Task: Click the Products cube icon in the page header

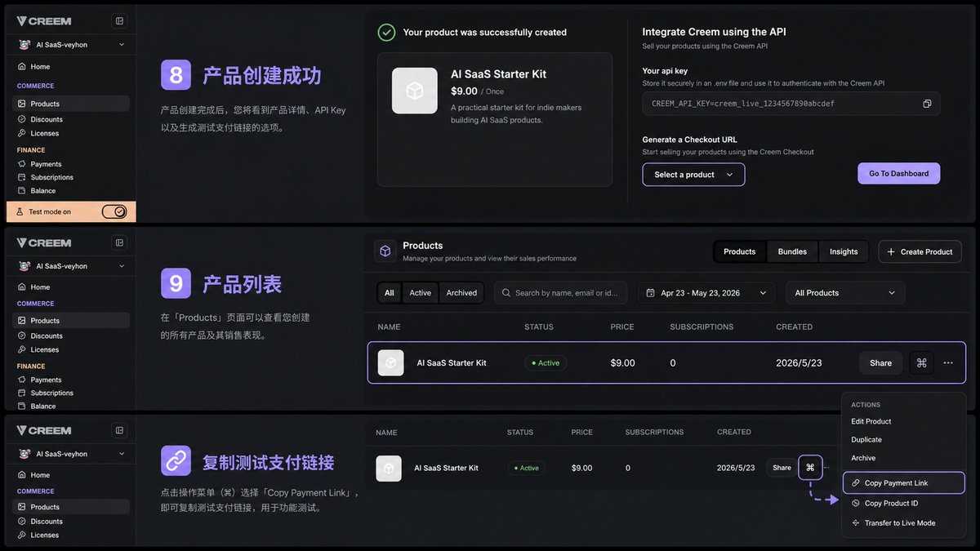Action: (385, 251)
